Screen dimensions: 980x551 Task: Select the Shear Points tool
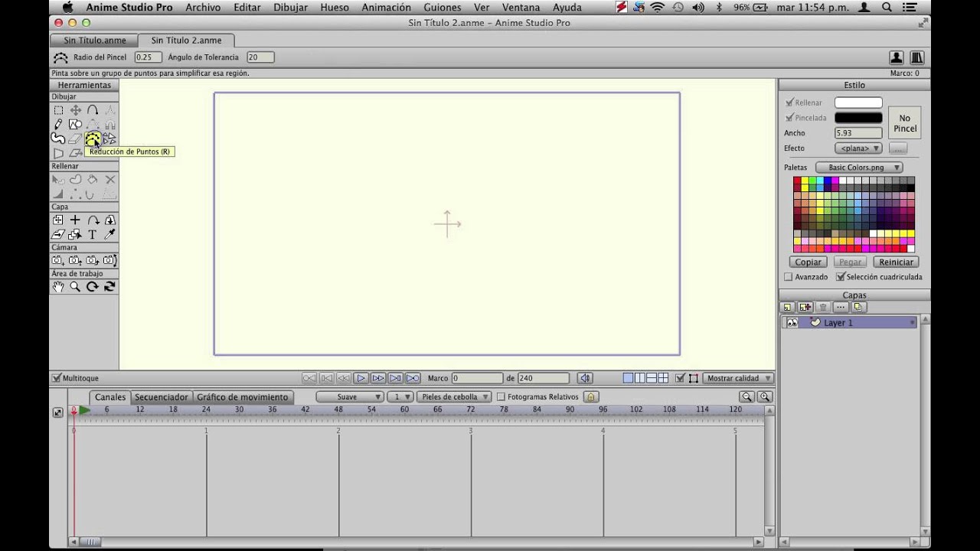[75, 154]
